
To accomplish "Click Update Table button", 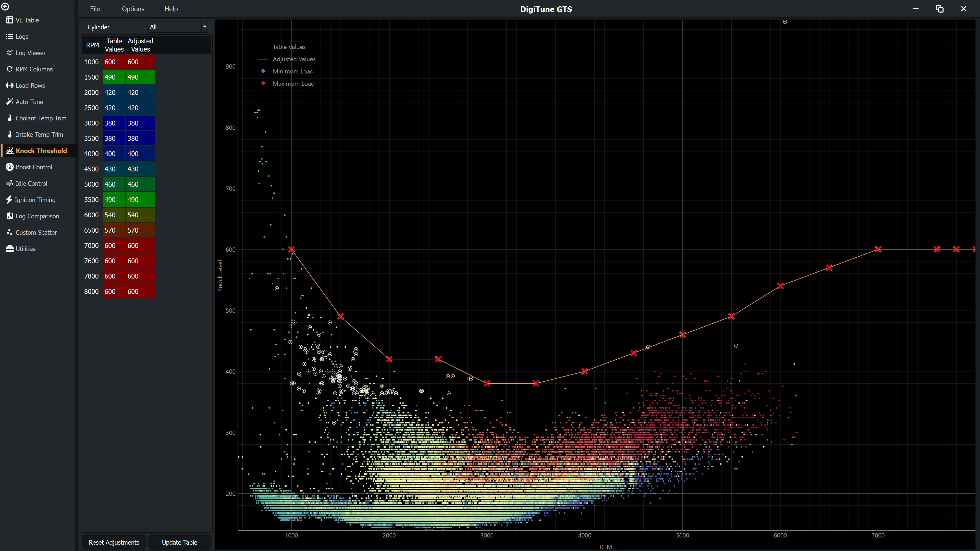I will (180, 542).
